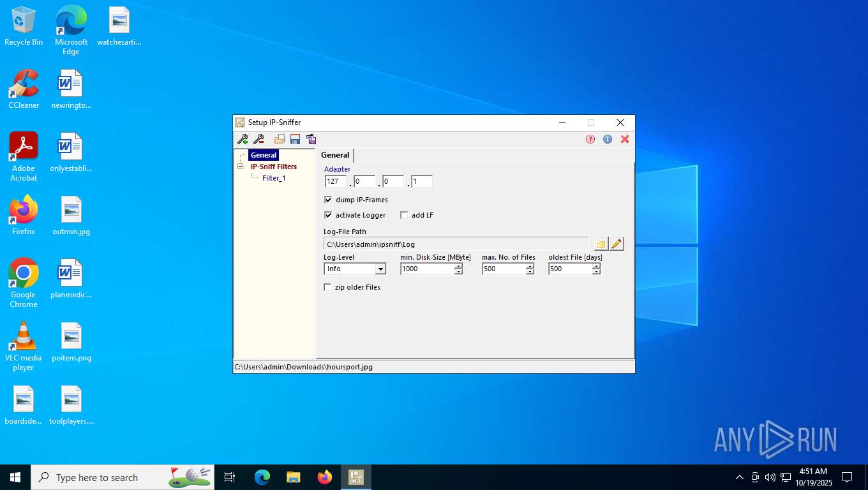This screenshot has height=490, width=868.
Task: Select poitem.png on the desktop
Action: [71, 342]
